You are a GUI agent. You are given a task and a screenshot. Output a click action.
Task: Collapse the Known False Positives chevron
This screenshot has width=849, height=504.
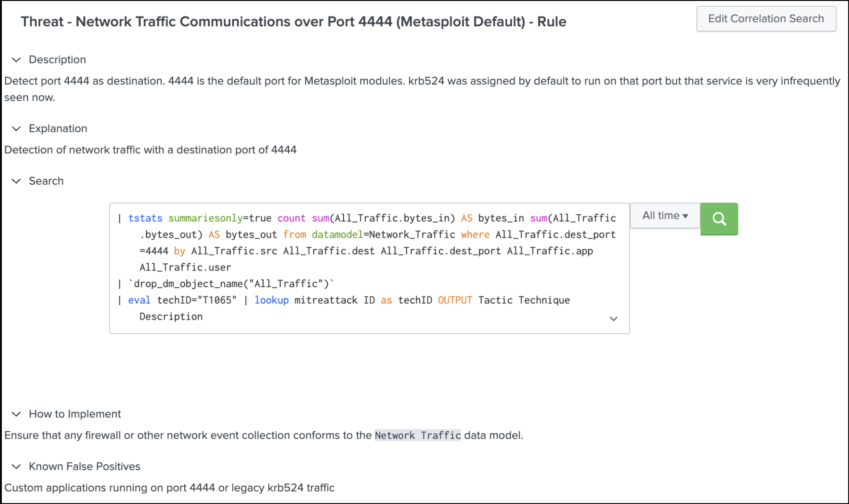tap(17, 467)
